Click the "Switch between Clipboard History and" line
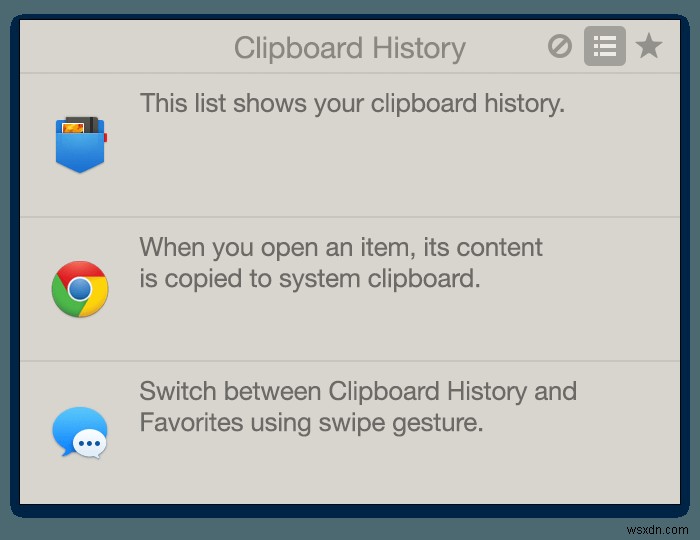The image size is (700, 540). click(358, 391)
